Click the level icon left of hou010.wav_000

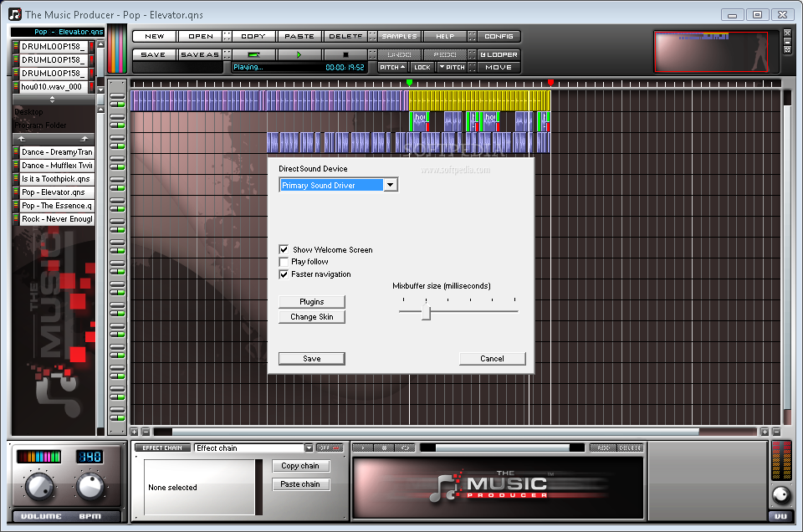(16, 86)
